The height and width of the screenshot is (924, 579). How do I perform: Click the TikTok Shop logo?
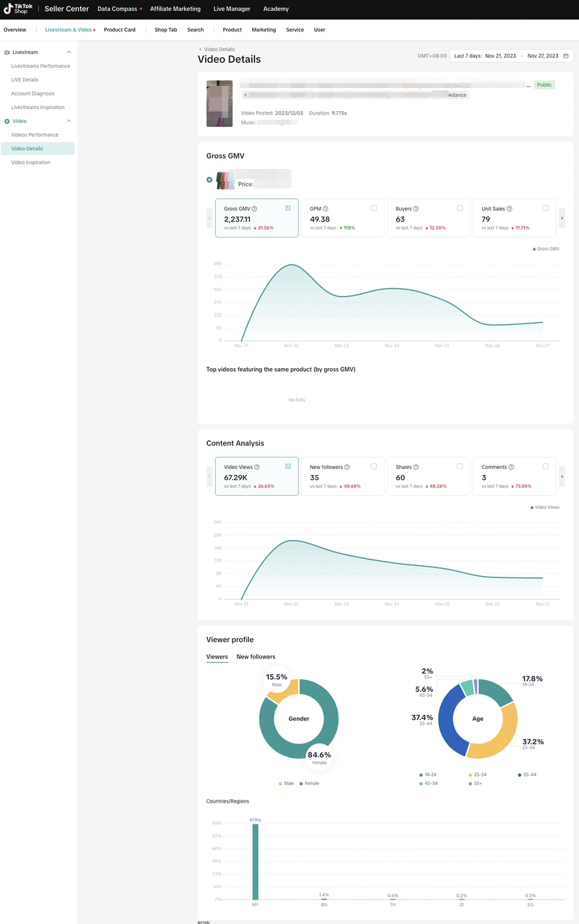pyautogui.click(x=19, y=9)
